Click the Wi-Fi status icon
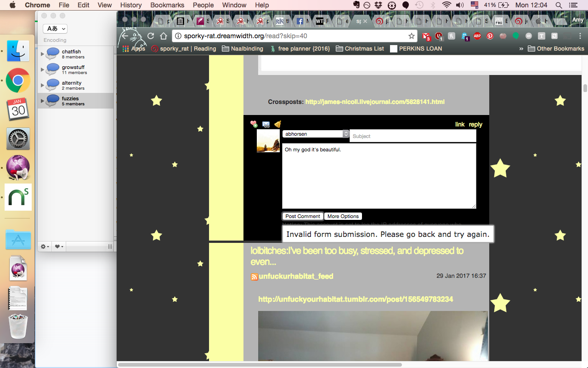Image resolution: width=588 pixels, height=368 pixels. pyautogui.click(x=447, y=5)
